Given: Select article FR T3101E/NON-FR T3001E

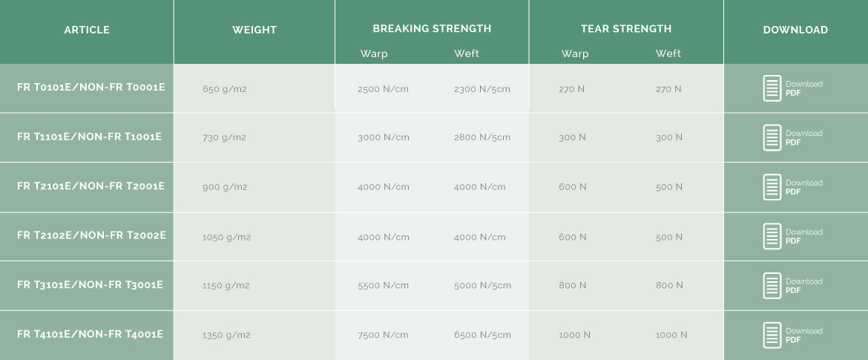Looking at the screenshot, I should click(90, 284).
